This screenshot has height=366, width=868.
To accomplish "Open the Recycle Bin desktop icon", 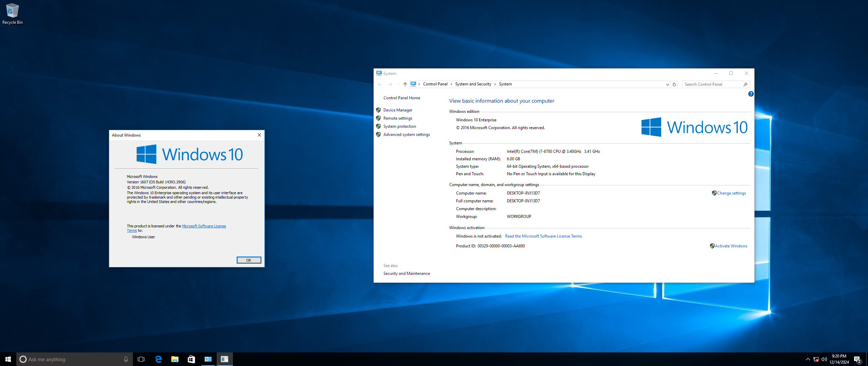I will point(13,14).
